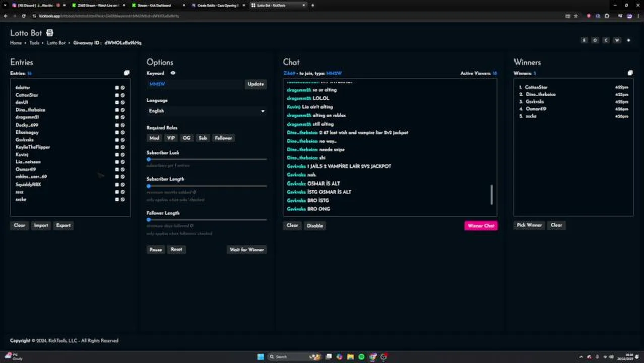Toggle the Sub required role
This screenshot has width=644, height=363.
pos(203,138)
